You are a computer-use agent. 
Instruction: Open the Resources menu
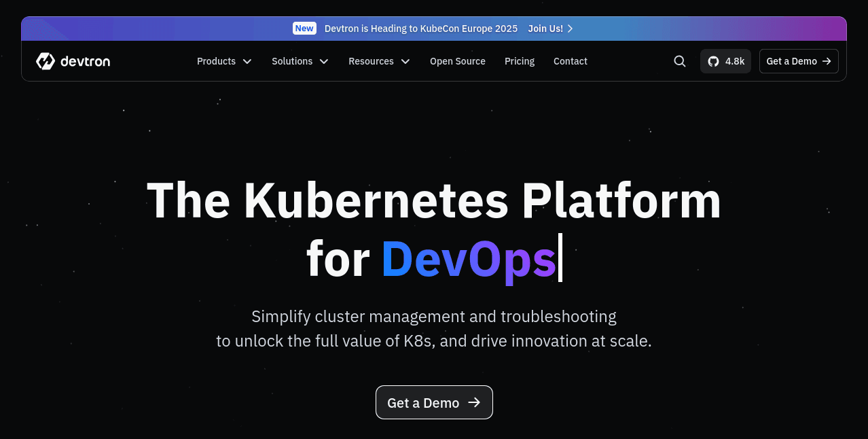pyautogui.click(x=379, y=61)
